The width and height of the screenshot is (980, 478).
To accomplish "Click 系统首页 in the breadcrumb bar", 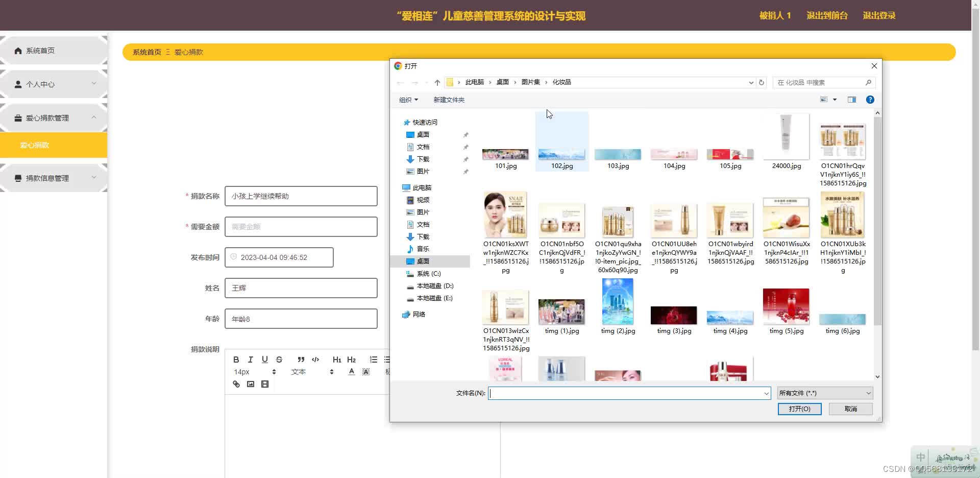I will coord(147,52).
